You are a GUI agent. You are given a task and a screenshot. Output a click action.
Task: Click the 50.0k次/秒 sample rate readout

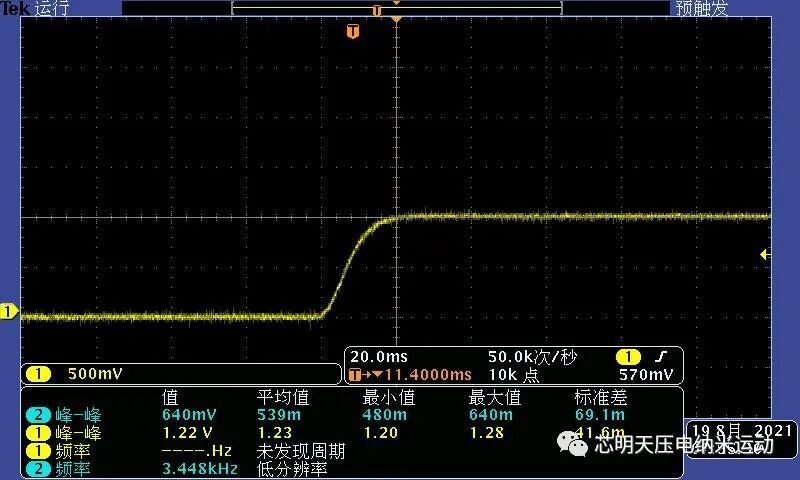532,357
